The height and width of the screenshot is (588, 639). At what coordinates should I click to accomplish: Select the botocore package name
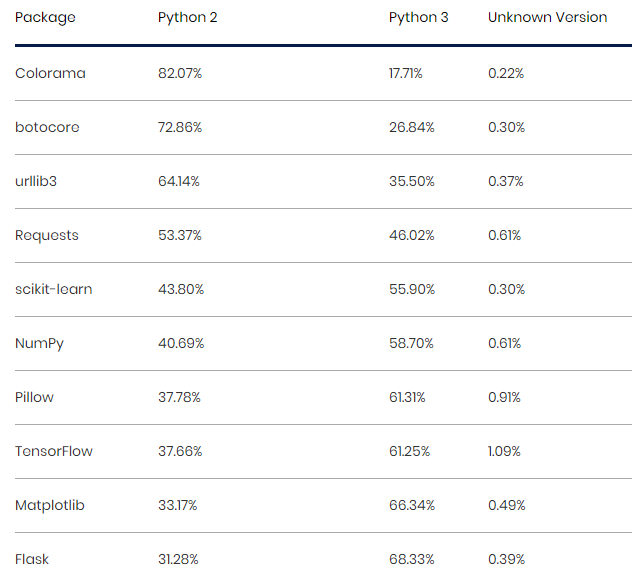47,127
